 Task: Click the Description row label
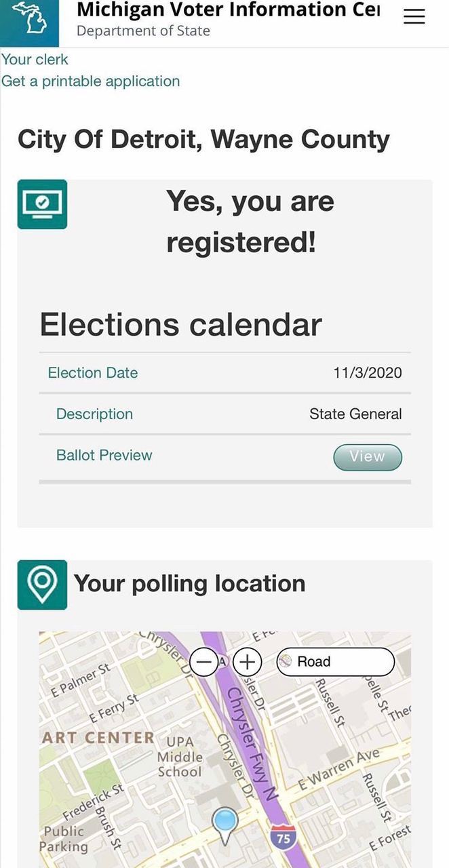click(x=94, y=414)
